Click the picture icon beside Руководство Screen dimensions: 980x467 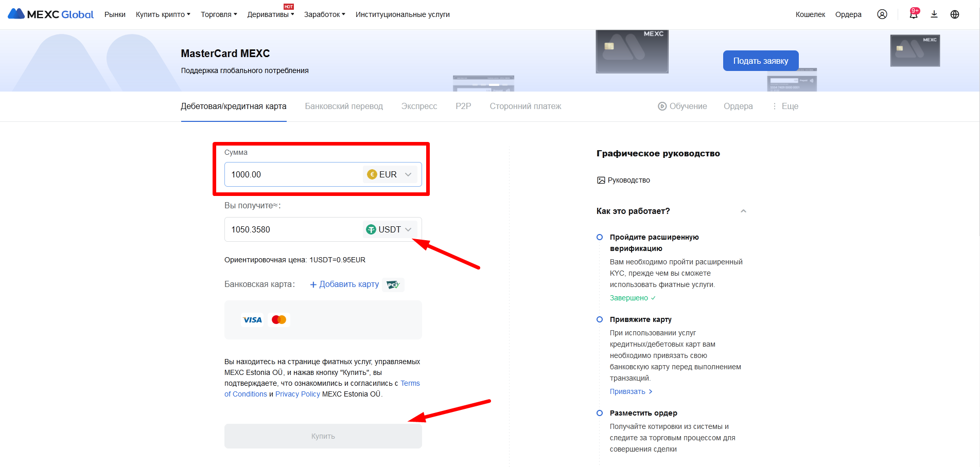(601, 180)
